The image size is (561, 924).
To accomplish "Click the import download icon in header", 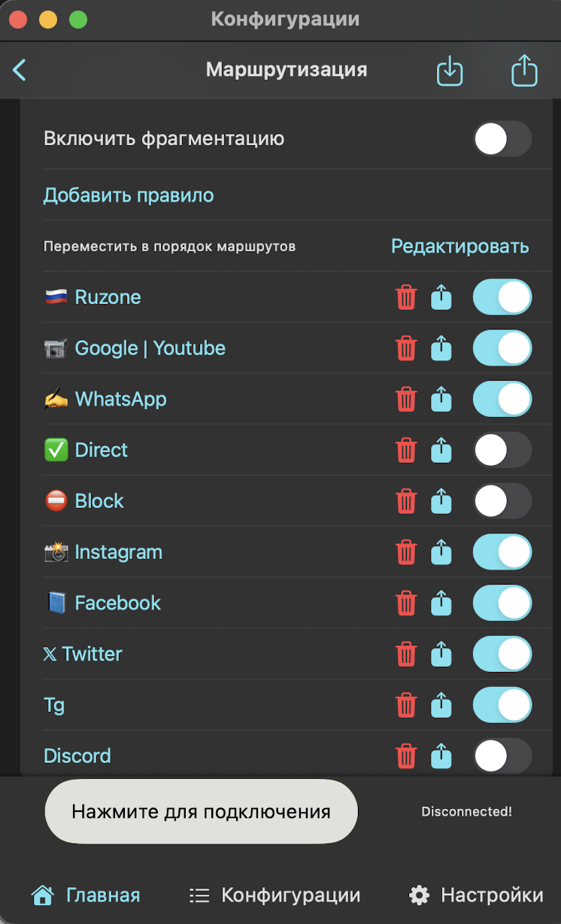I will (450, 71).
